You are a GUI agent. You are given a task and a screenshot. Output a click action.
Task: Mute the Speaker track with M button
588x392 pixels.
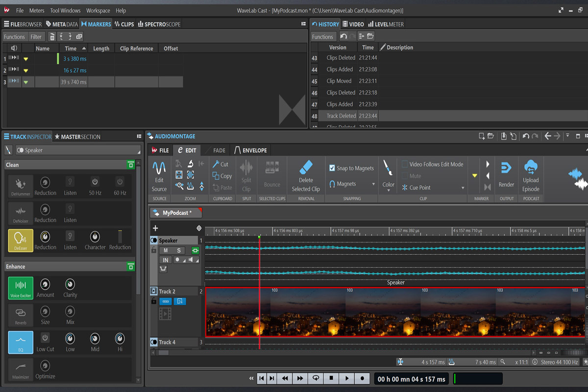point(166,250)
